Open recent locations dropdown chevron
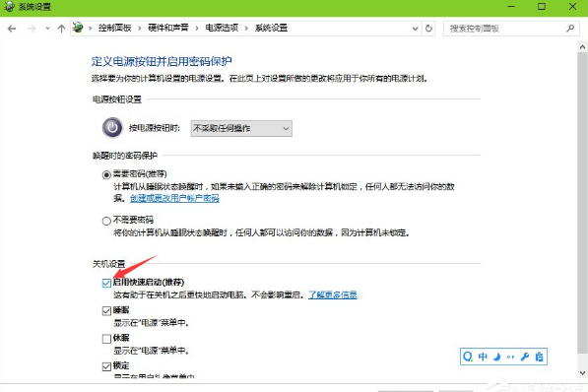588x392 pixels. pyautogui.click(x=47, y=29)
